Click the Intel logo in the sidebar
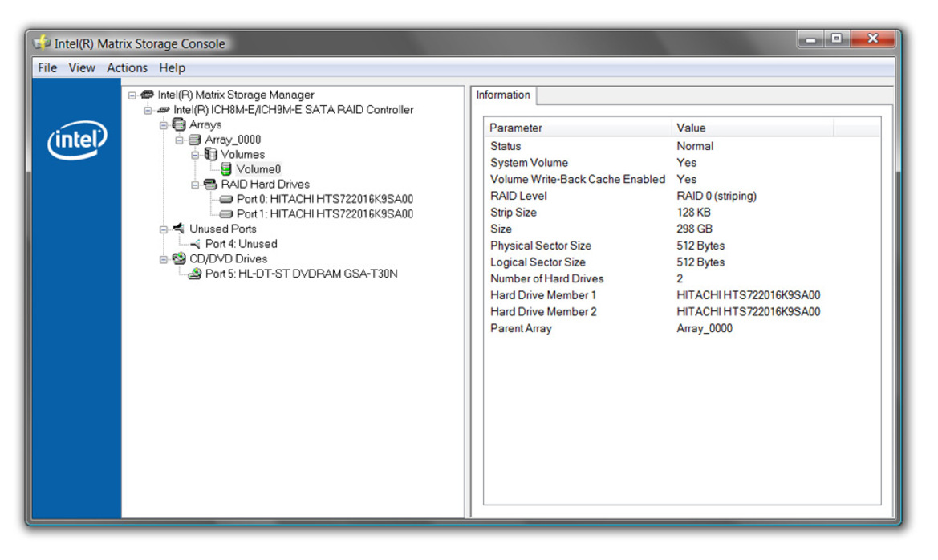This screenshot has height=560, width=938. pos(77,140)
